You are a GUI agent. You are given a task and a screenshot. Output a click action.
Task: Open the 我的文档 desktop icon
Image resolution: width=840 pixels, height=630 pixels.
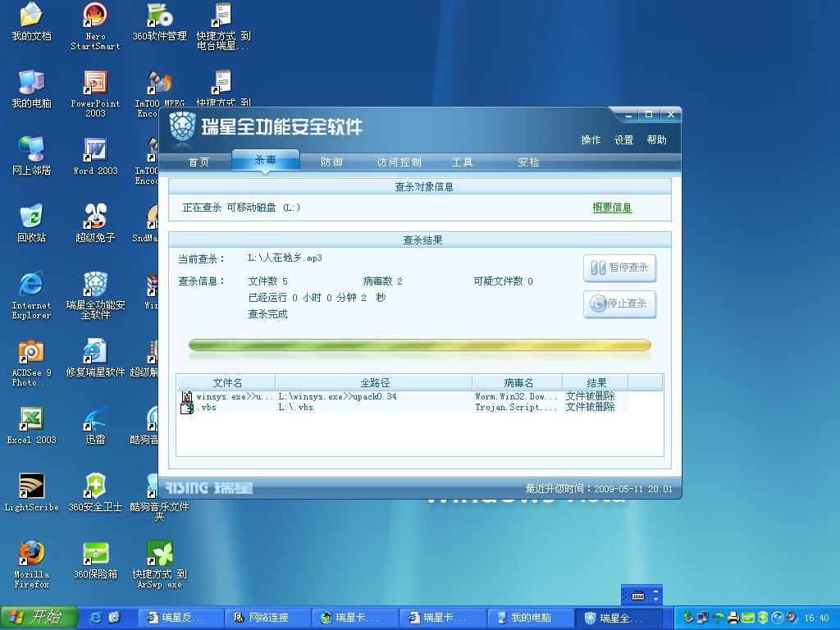click(x=31, y=22)
